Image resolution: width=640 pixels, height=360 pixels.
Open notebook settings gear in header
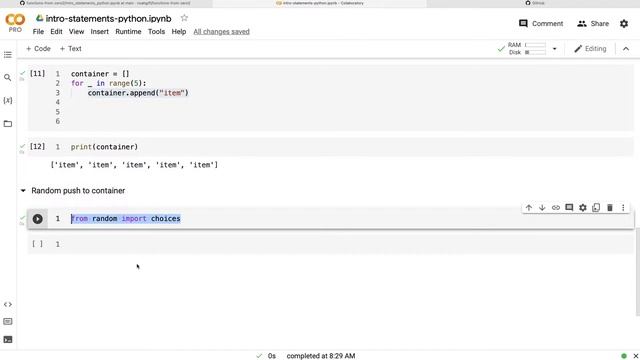click(x=624, y=24)
